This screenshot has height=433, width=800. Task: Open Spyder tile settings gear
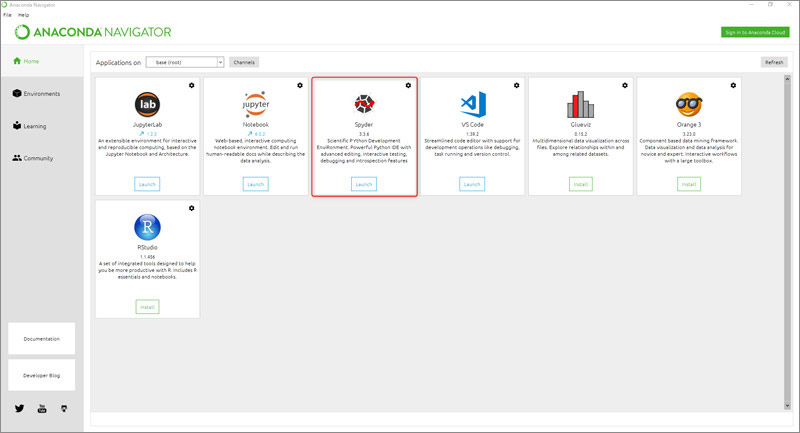(408, 85)
